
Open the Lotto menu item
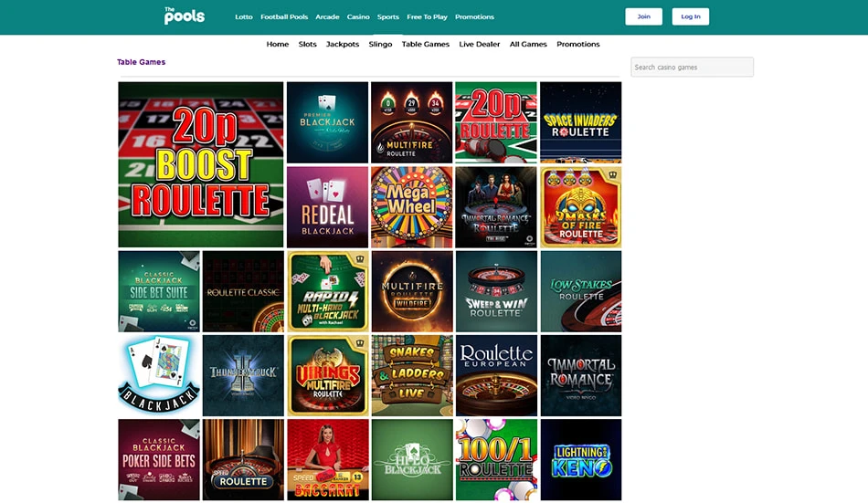pos(244,16)
